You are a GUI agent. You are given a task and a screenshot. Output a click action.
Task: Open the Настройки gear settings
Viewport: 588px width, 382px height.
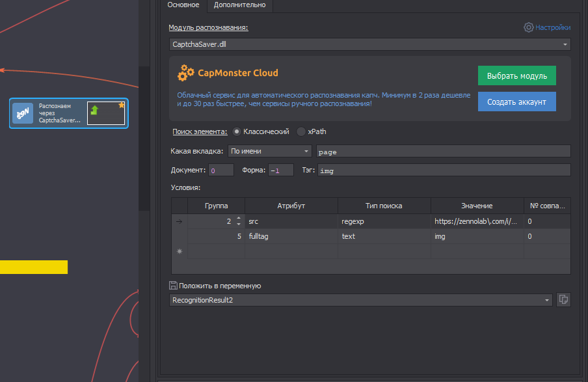528,27
